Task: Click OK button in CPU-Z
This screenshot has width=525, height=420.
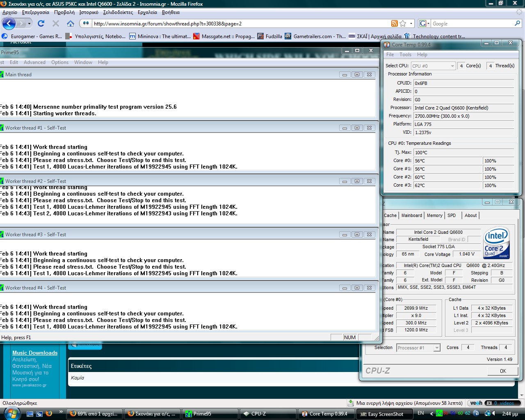Action: pyautogui.click(x=503, y=371)
